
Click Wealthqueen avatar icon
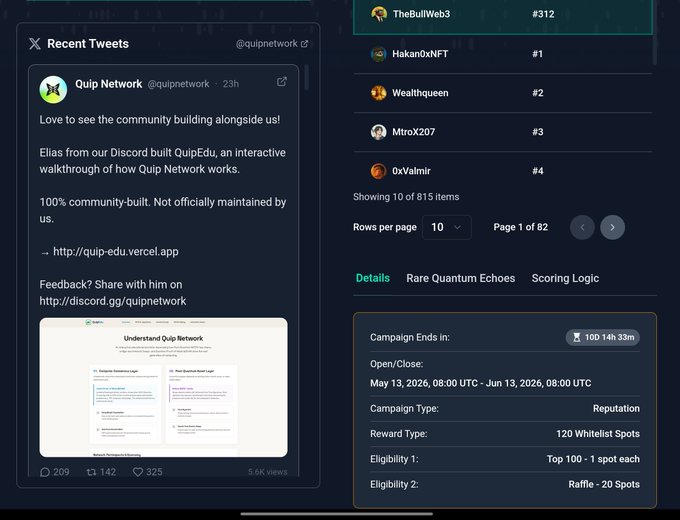coord(379,93)
